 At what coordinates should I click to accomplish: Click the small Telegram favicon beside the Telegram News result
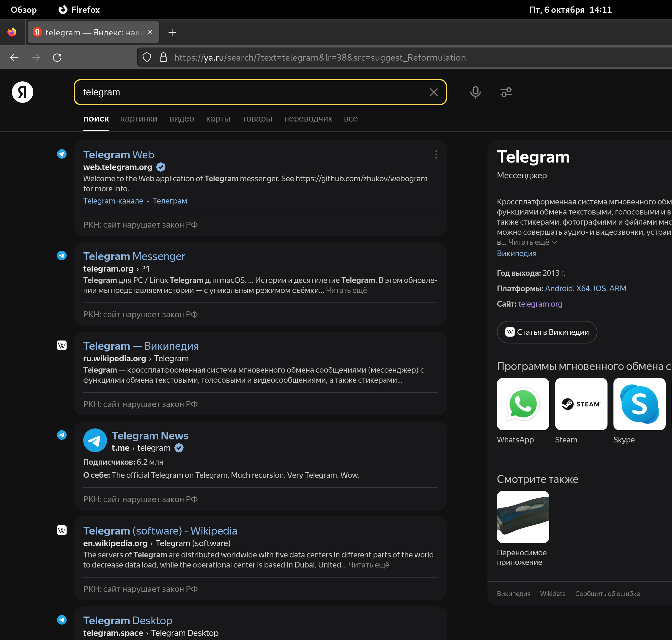point(62,435)
